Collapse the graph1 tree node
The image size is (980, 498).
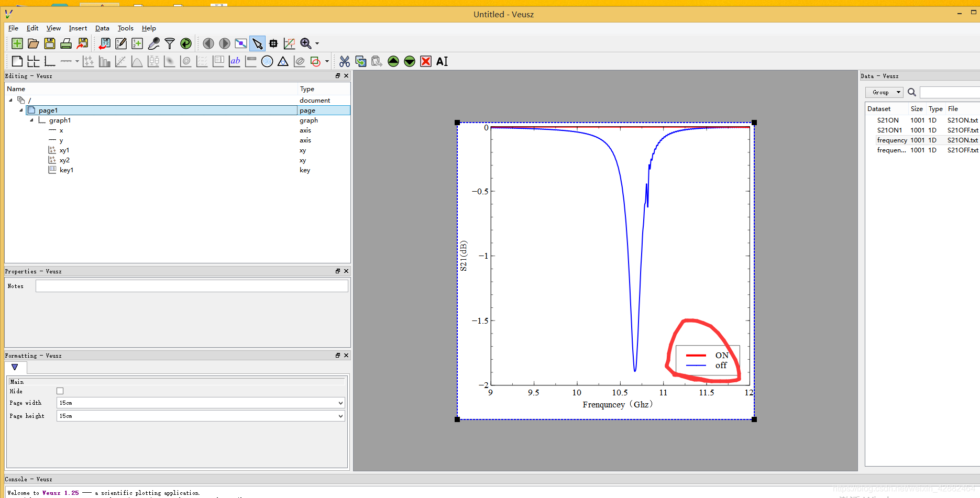pos(32,120)
